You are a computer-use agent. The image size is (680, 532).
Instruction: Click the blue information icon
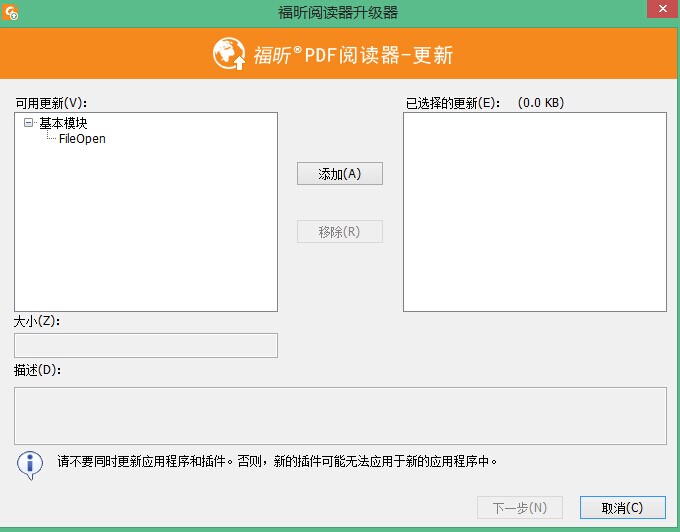(x=30, y=465)
